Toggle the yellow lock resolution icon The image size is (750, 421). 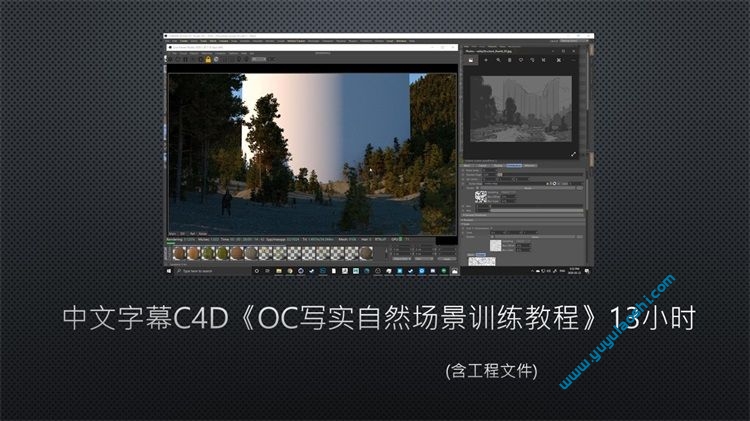click(208, 59)
